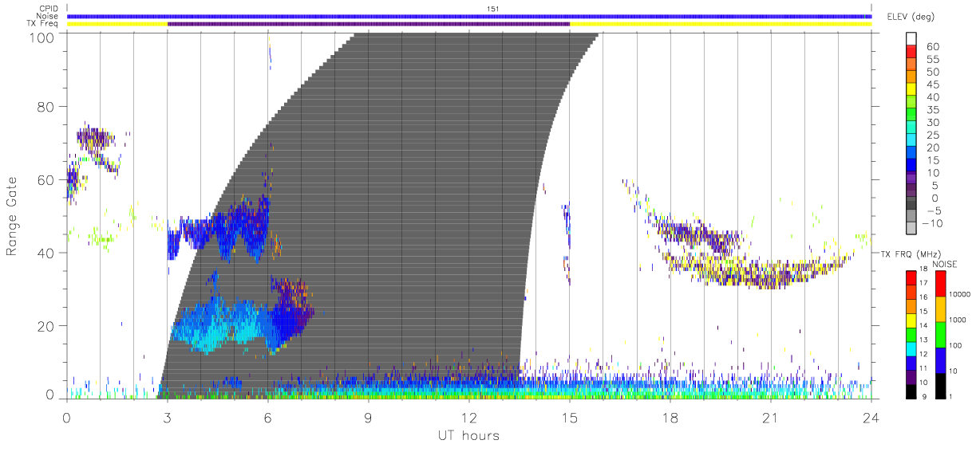The height and width of the screenshot is (452, 980).
Task: Click the 100 label on the NOISE colorbar
Action: coord(956,344)
